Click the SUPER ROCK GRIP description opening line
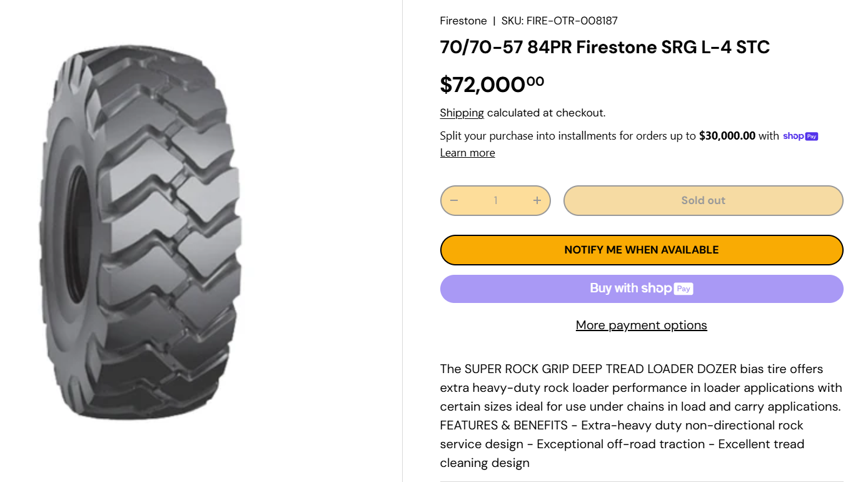Screen dimensions: 868x482 click(632, 369)
